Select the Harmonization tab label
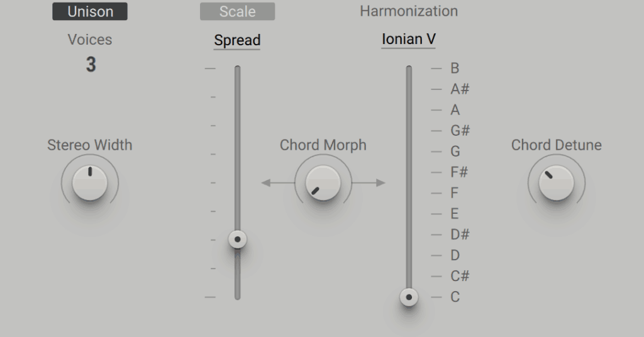The height and width of the screenshot is (337, 644). [x=409, y=11]
